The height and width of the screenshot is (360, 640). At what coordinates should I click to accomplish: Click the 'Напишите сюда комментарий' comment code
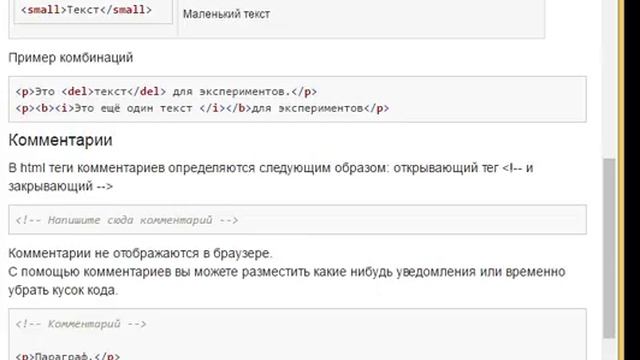pyautogui.click(x=127, y=220)
